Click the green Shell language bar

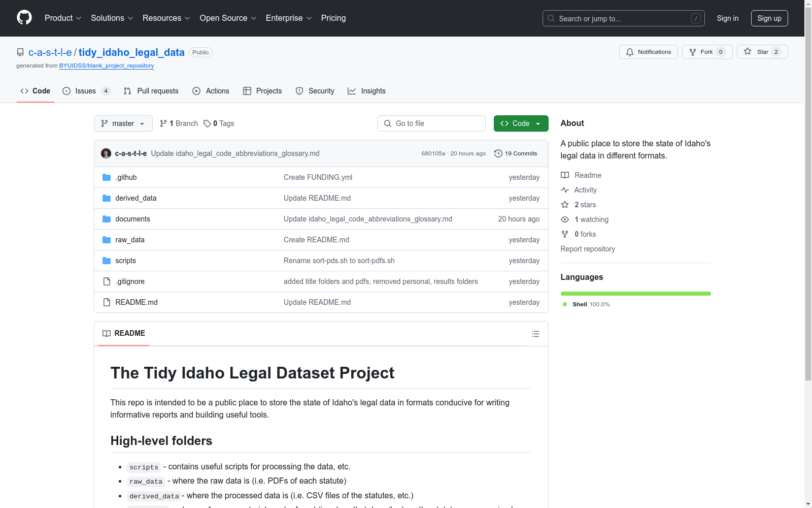(636, 294)
